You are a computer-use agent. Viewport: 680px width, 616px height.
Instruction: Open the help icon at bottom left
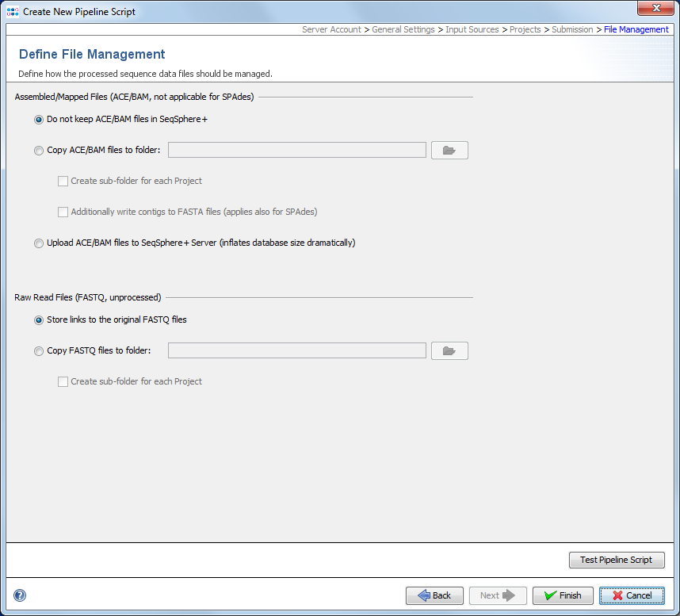[20, 595]
